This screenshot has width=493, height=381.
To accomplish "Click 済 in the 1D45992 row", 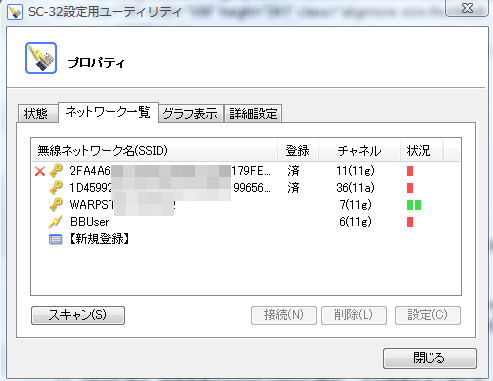I will 293,188.
